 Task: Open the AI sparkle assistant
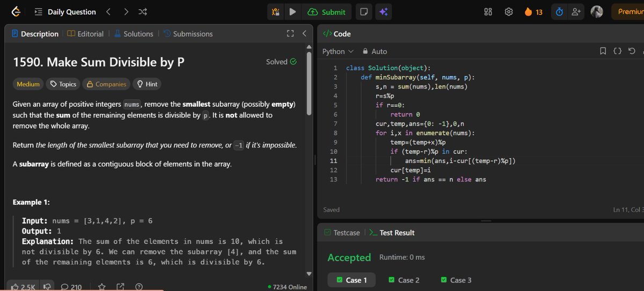383,12
